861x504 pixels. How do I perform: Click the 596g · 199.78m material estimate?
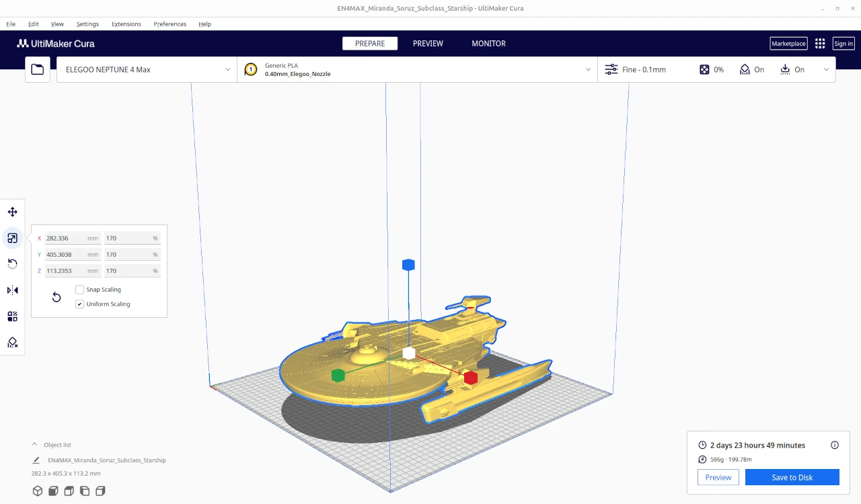731,460
